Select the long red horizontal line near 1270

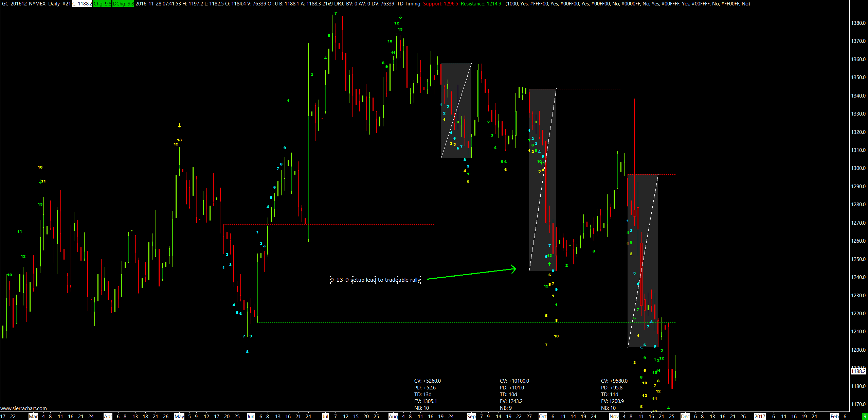[340, 224]
